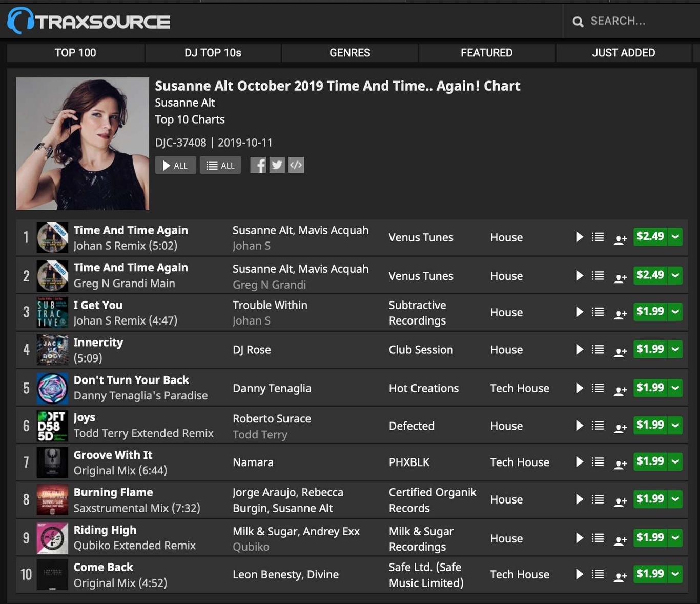
Task: Share the chart on Twitter
Action: tap(277, 165)
